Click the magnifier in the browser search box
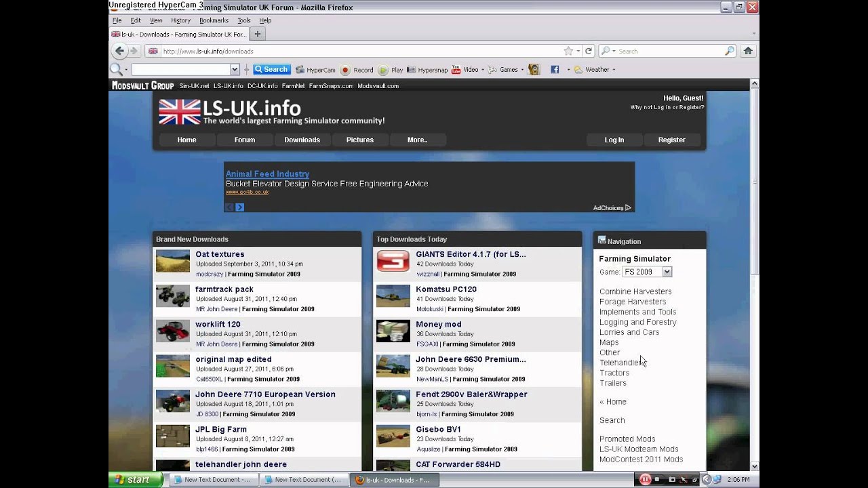The height and width of the screenshot is (488, 868). click(x=730, y=51)
